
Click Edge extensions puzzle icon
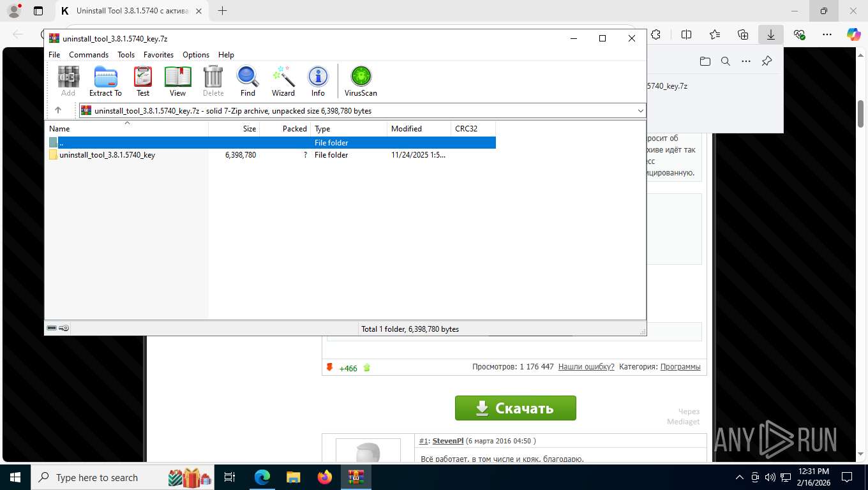[x=655, y=34]
